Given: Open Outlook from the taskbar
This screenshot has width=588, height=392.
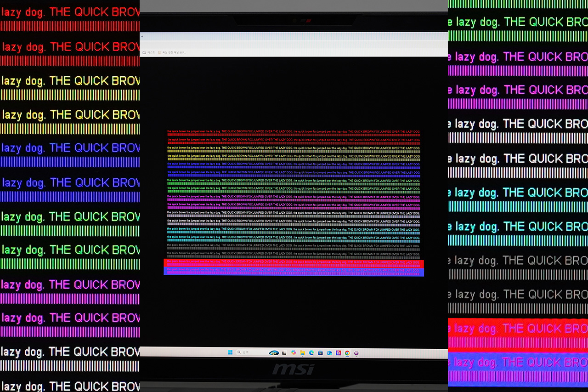Looking at the screenshot, I should [329, 352].
